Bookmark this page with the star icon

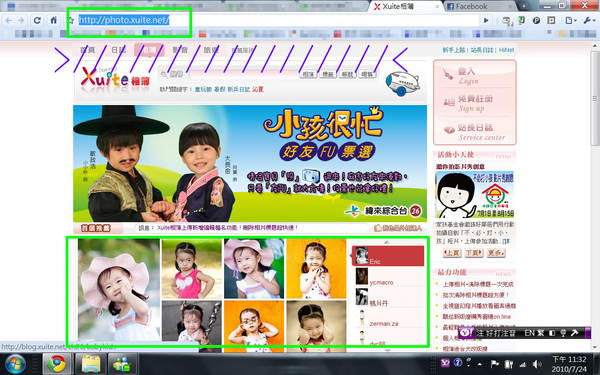pyautogui.click(x=71, y=20)
